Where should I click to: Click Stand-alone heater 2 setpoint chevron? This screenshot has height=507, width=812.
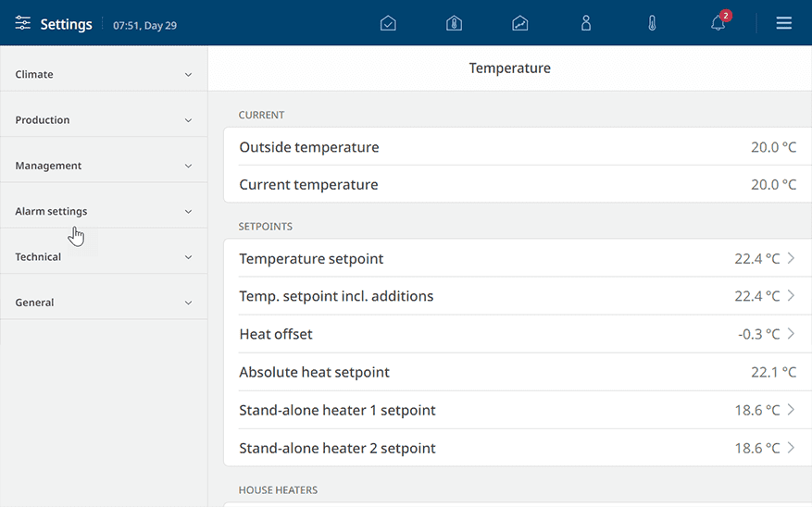coord(791,448)
